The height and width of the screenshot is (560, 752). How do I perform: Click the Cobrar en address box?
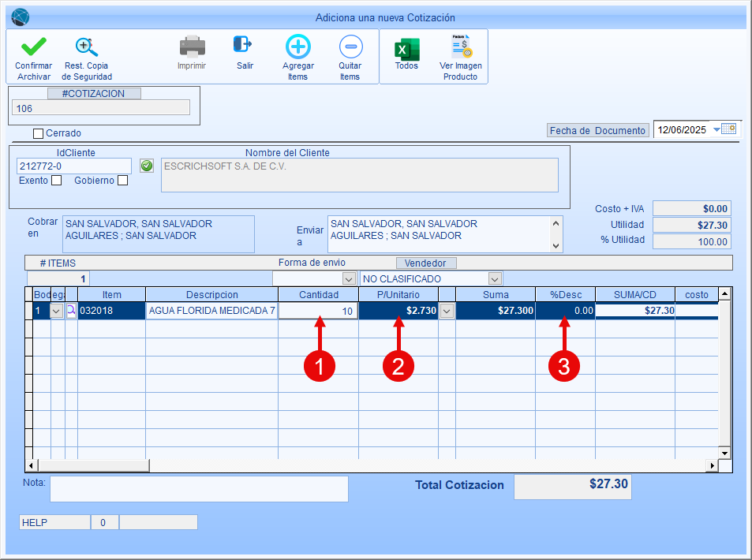(x=159, y=234)
